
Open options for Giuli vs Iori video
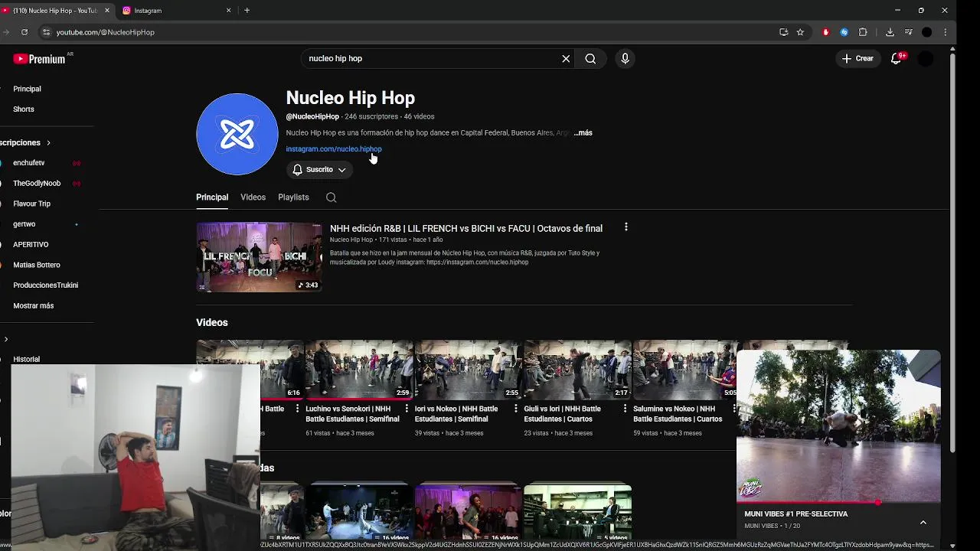coord(625,409)
